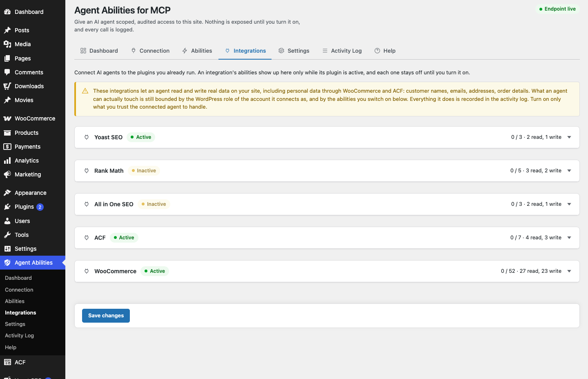Click the Appearance paintbrush icon
This screenshot has width=588, height=379.
[7, 193]
